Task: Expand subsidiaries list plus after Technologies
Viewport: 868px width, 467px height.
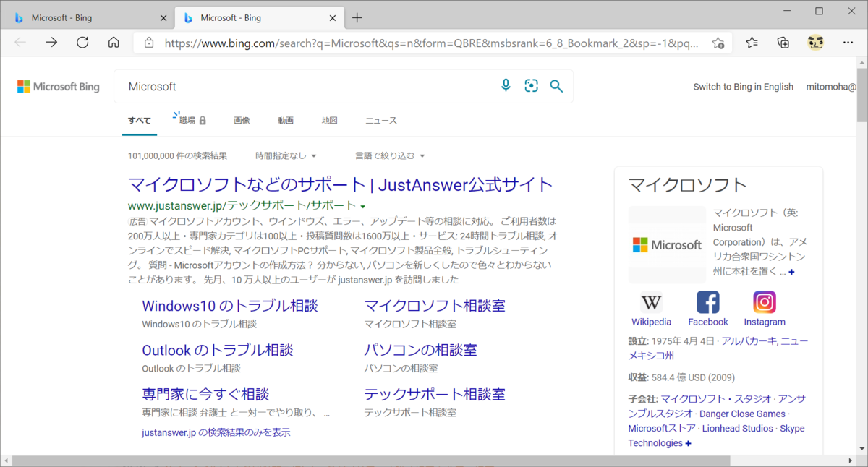Action: [688, 443]
